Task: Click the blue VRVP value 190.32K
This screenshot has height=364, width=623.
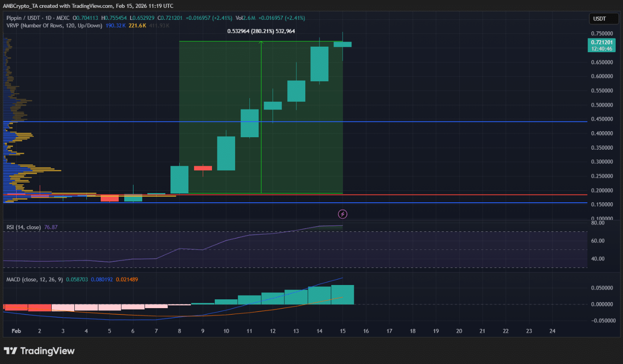Action: coord(116,25)
